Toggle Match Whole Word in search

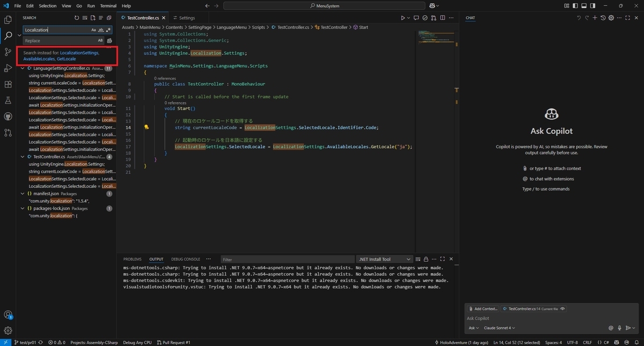(101, 30)
